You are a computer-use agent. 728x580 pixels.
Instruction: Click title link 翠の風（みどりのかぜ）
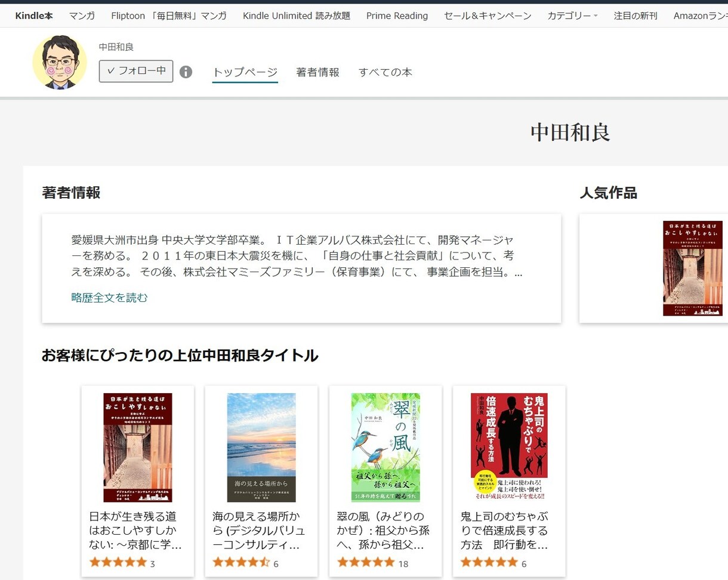tap(383, 530)
